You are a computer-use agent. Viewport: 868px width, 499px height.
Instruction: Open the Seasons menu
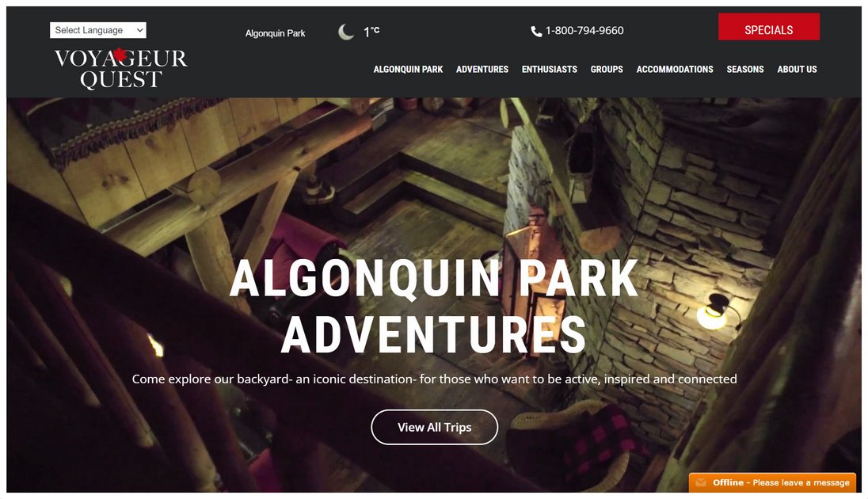[x=745, y=69]
